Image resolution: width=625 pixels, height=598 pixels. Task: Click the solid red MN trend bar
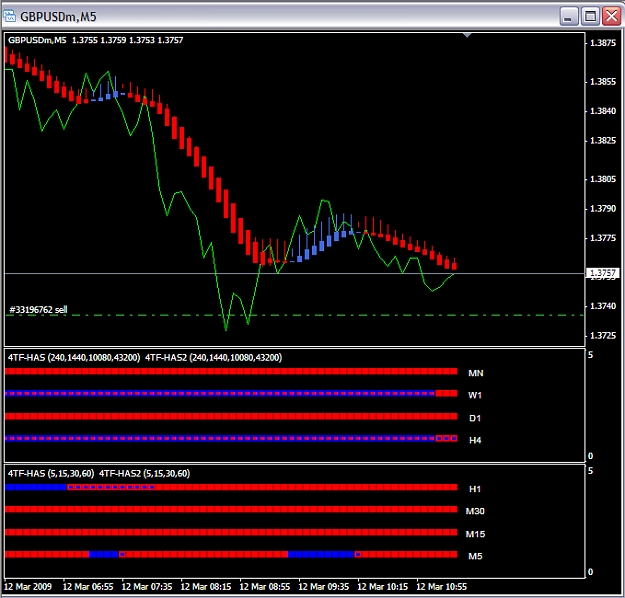(x=231, y=372)
